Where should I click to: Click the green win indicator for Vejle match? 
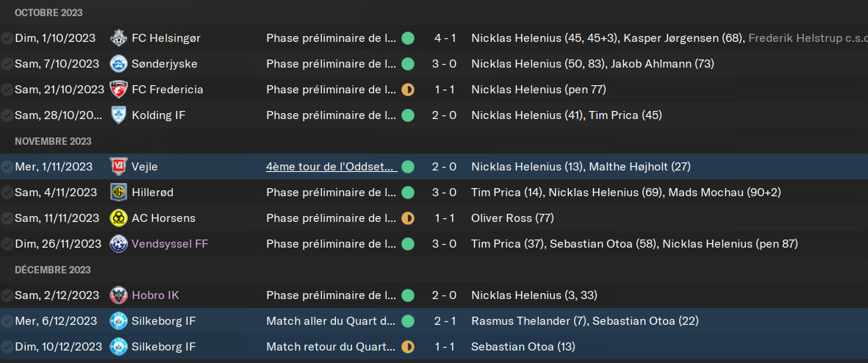point(407,167)
